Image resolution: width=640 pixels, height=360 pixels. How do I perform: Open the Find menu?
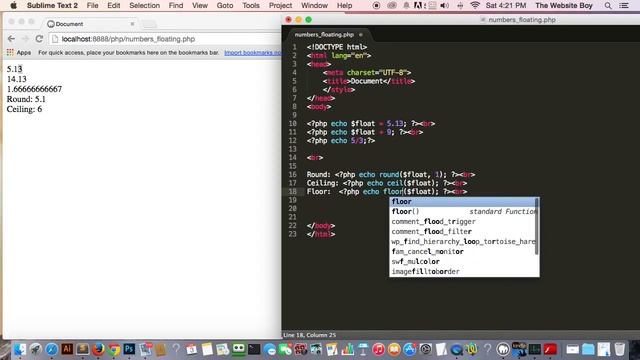pyautogui.click(x=176, y=5)
